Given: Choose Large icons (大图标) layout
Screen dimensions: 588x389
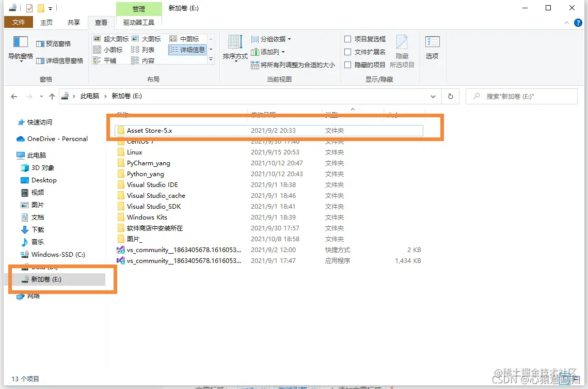Looking at the screenshot, I should 147,39.
